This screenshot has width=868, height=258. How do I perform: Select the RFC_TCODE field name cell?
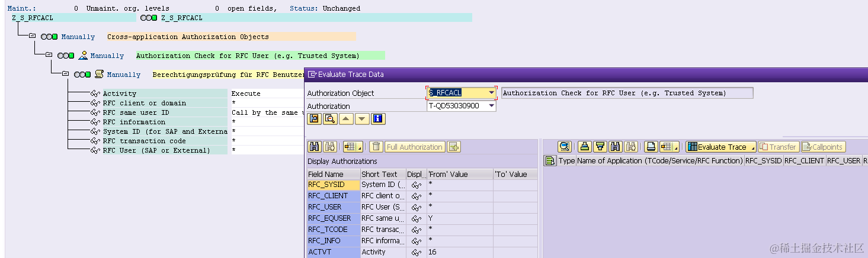[x=334, y=230]
